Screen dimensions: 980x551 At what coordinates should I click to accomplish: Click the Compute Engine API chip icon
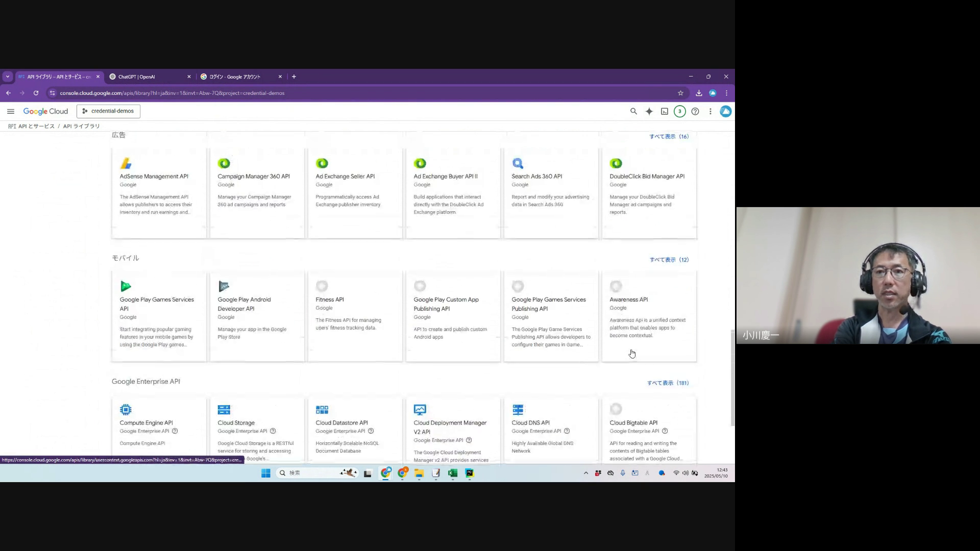tap(126, 410)
